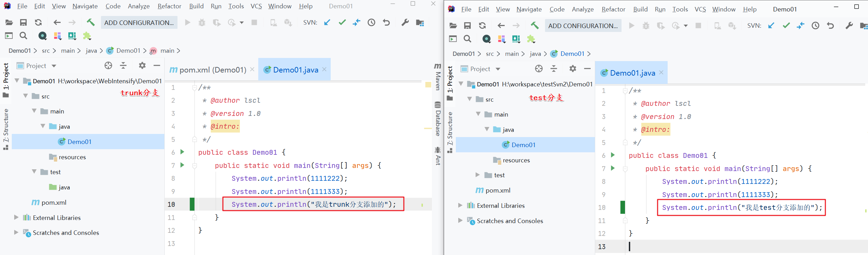Viewport: 868px width, 255px height.
Task: Click SVN history clock icon in left window
Action: click(371, 23)
